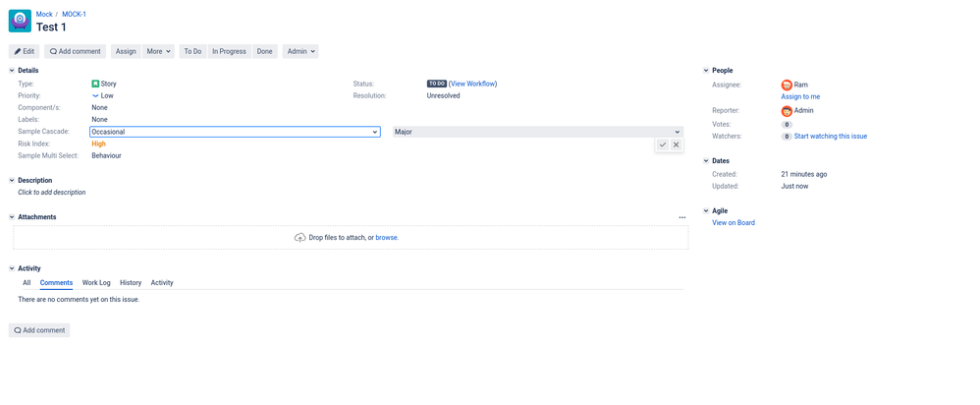Click the Mock project avatar icon
This screenshot has height=405, width=980.
click(20, 21)
